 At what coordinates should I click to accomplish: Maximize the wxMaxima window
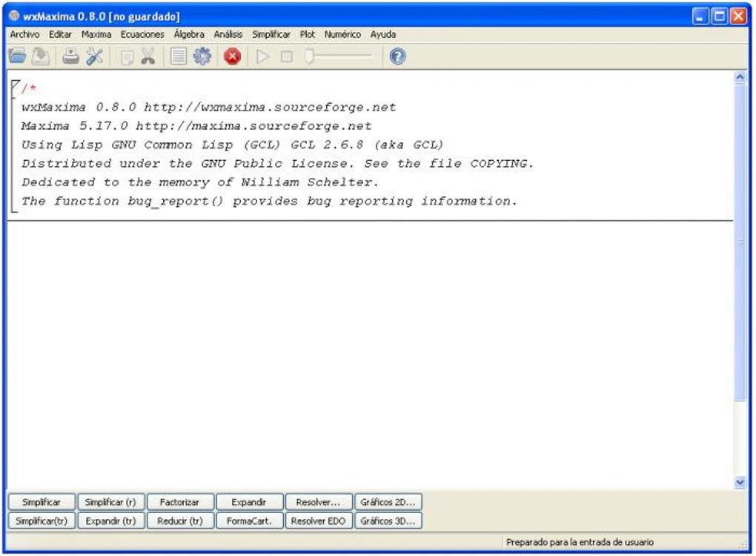(x=720, y=16)
